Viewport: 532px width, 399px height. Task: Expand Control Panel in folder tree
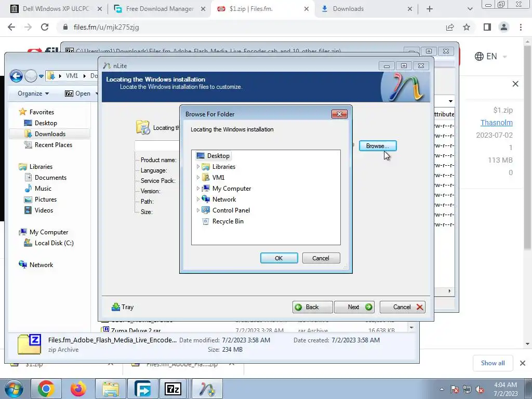[x=198, y=210]
